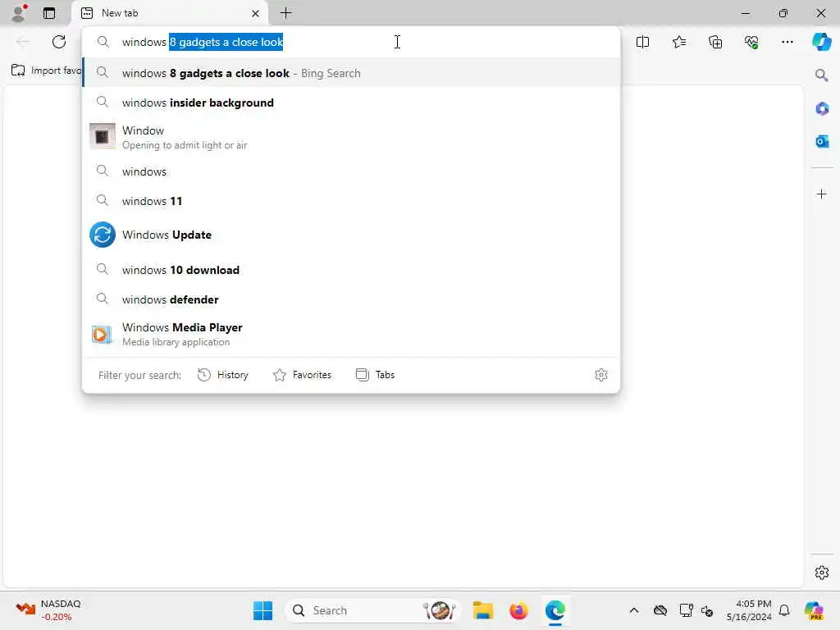Viewport: 840px width, 630px height.
Task: Click the taskbar Search box
Action: pyautogui.click(x=373, y=610)
